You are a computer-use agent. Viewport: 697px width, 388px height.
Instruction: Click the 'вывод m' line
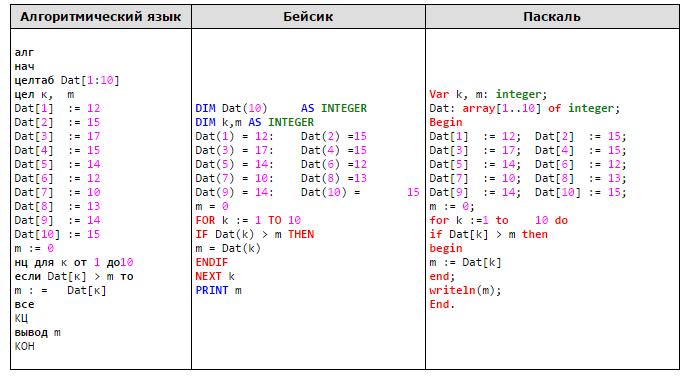pyautogui.click(x=37, y=332)
